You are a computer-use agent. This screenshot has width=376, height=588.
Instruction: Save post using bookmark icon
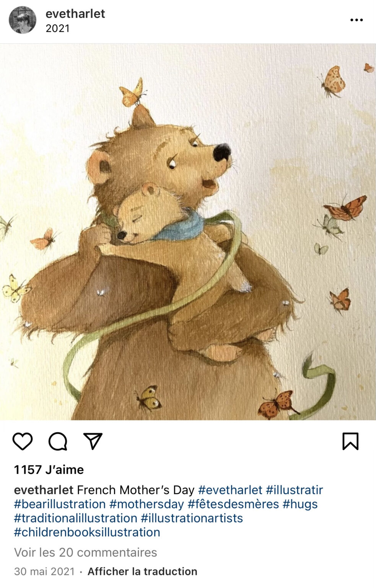[x=350, y=441]
